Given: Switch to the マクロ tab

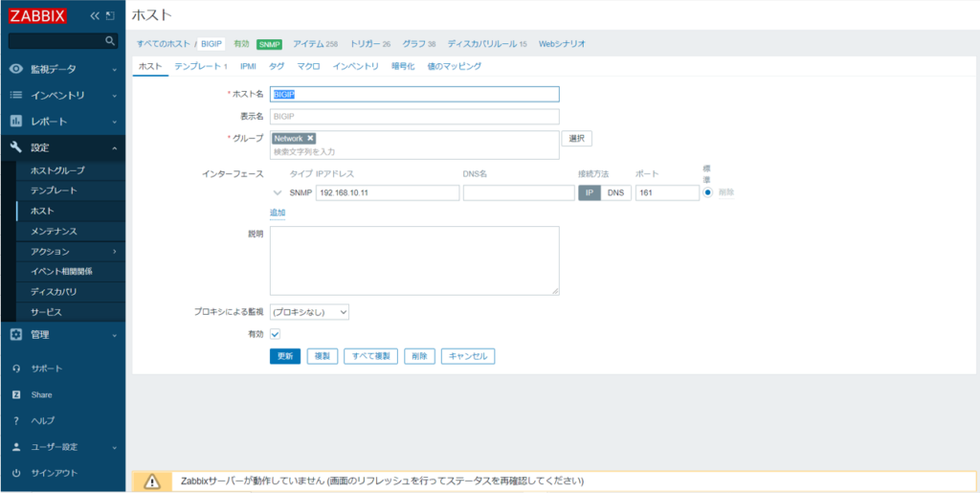Looking at the screenshot, I should click(x=308, y=66).
